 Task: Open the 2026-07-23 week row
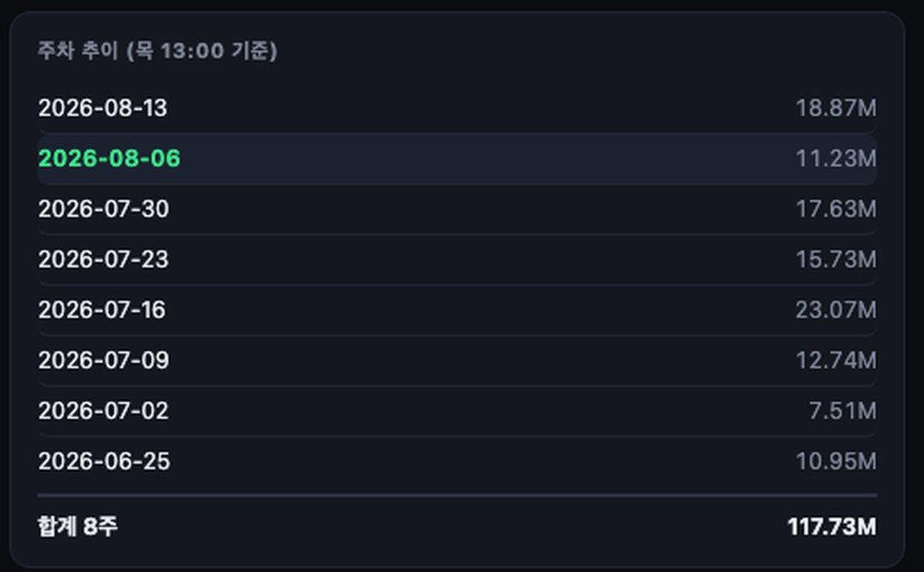[456, 260]
